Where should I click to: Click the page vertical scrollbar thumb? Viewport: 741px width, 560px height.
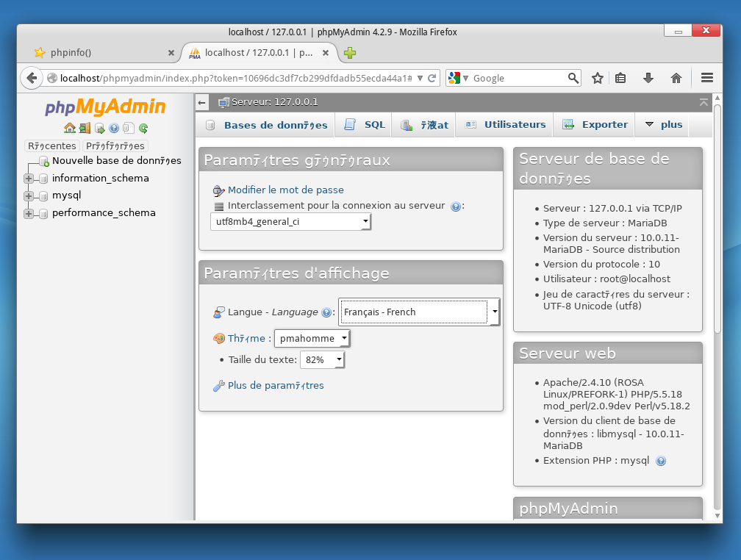click(x=717, y=218)
